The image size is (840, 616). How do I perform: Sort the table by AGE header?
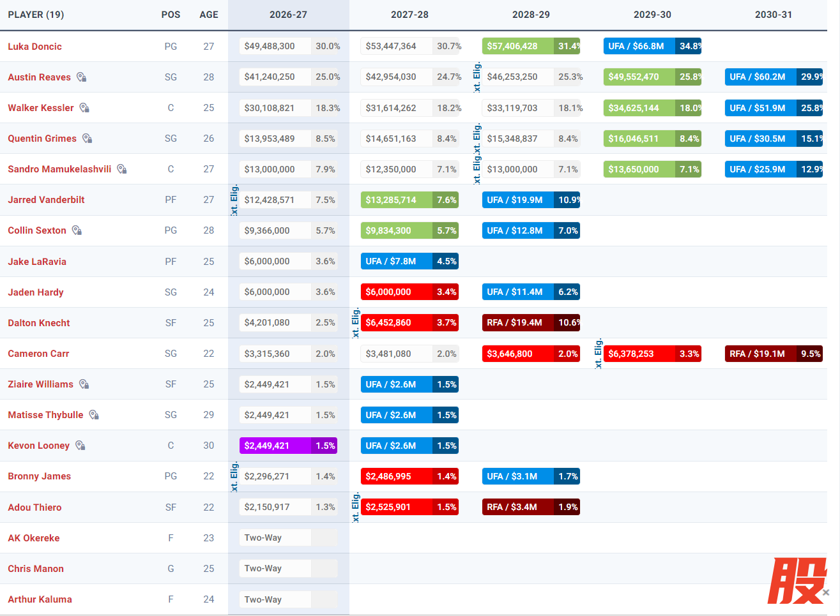click(209, 15)
